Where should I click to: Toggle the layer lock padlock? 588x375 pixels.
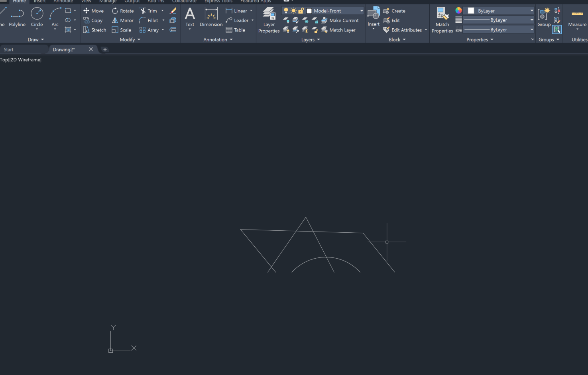[301, 11]
